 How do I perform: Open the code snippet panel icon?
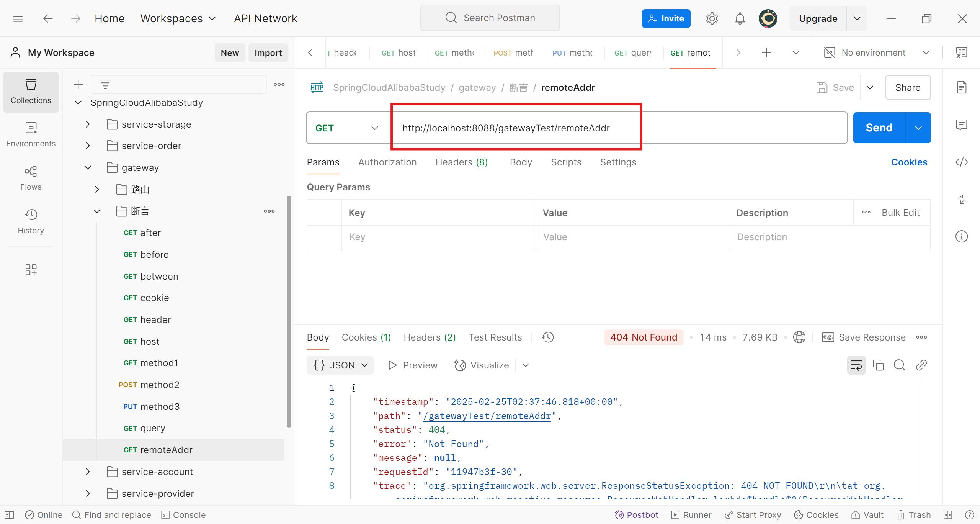coord(961,162)
